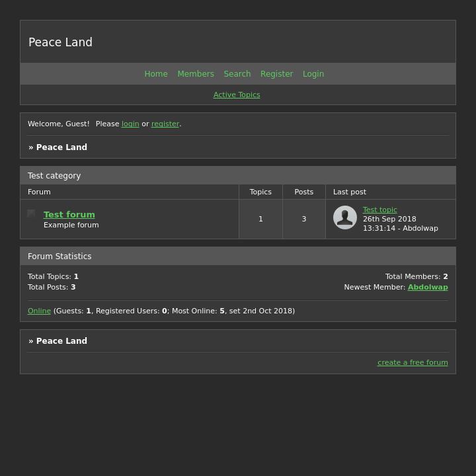This screenshot has width=476, height=476.
Task: Open the Test topic last post
Action: click(x=380, y=210)
